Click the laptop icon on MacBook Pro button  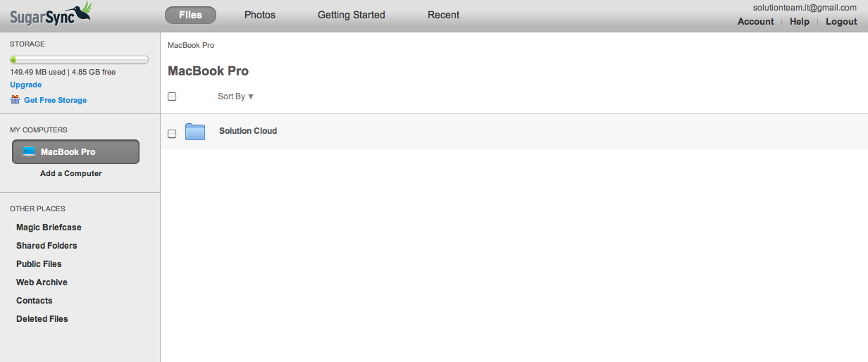[29, 151]
